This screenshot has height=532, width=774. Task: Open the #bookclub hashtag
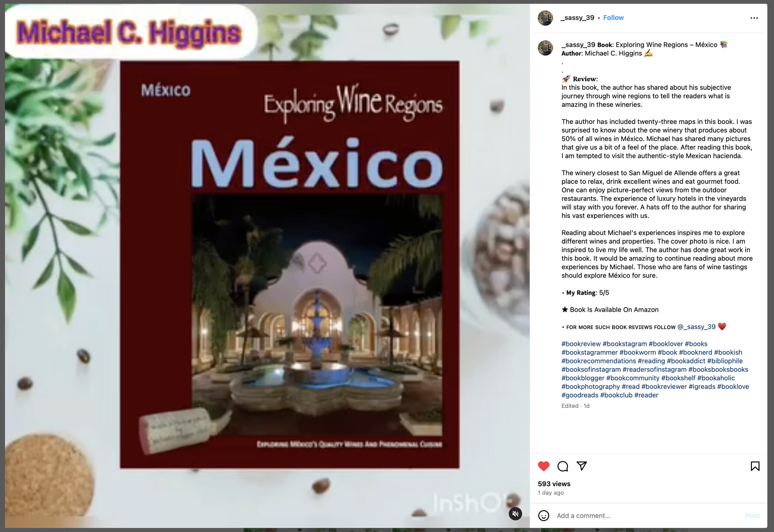[x=616, y=395]
